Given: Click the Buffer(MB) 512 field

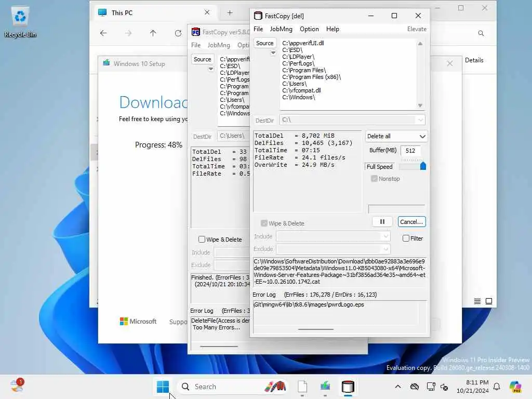Looking at the screenshot, I should coord(410,151).
